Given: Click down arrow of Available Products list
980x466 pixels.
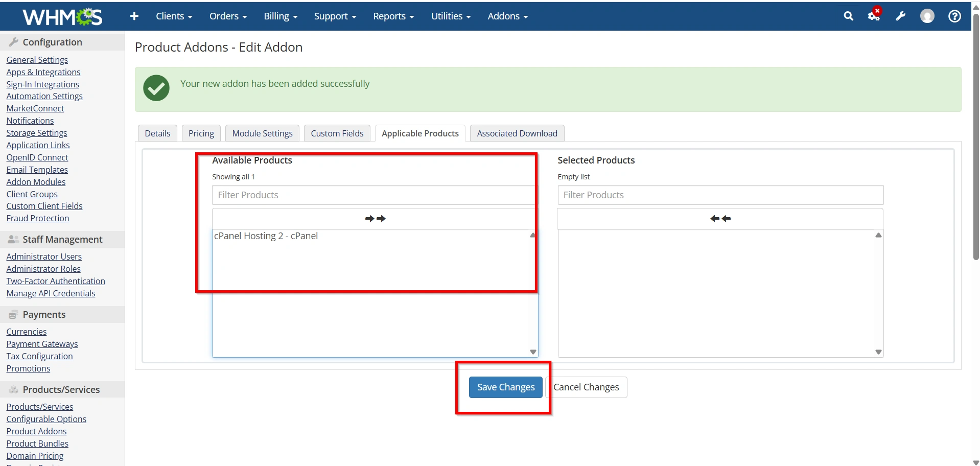Looking at the screenshot, I should point(533,352).
